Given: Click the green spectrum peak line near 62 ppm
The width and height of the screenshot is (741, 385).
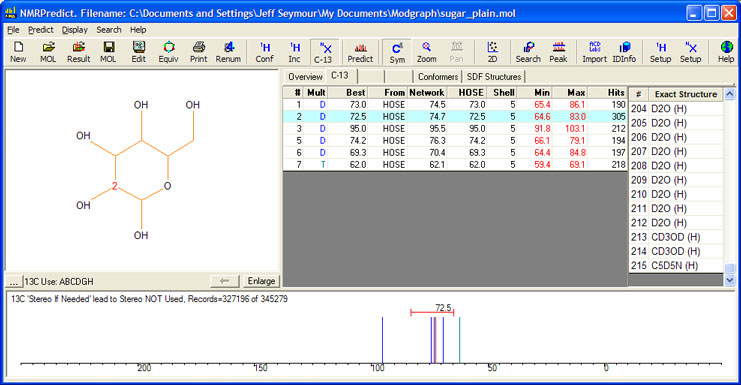Looking at the screenshot, I should coord(459,340).
